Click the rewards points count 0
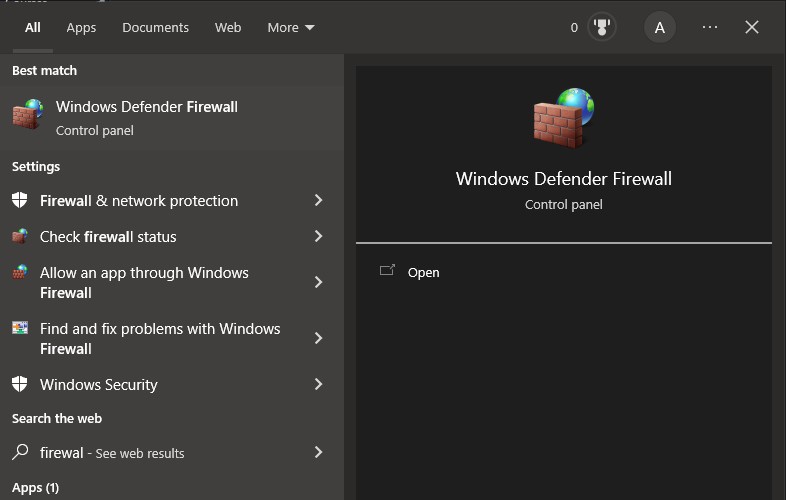The image size is (786, 500). 574,28
